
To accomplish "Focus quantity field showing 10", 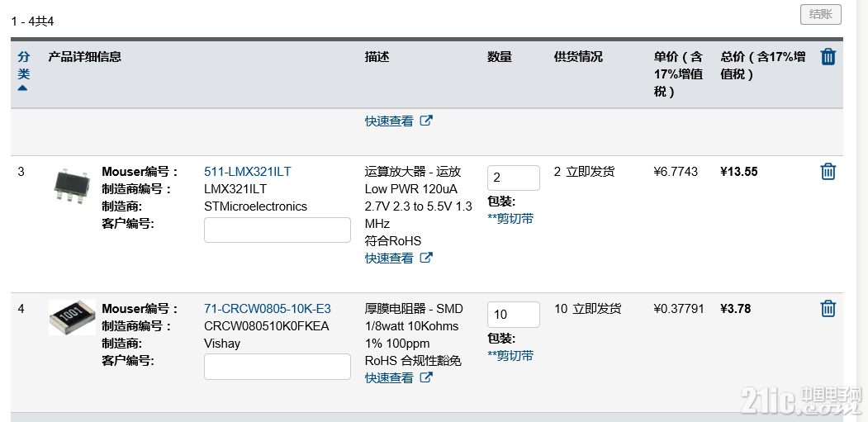I will pos(513,315).
